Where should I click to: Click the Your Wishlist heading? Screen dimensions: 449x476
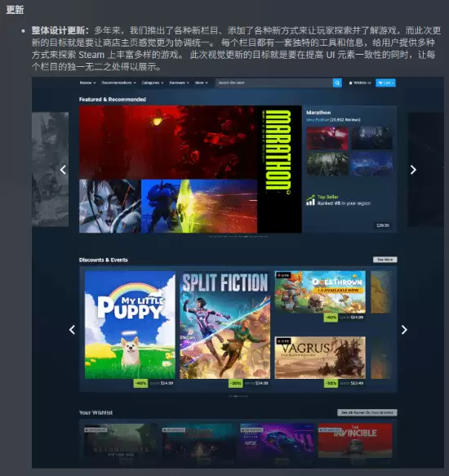click(96, 412)
